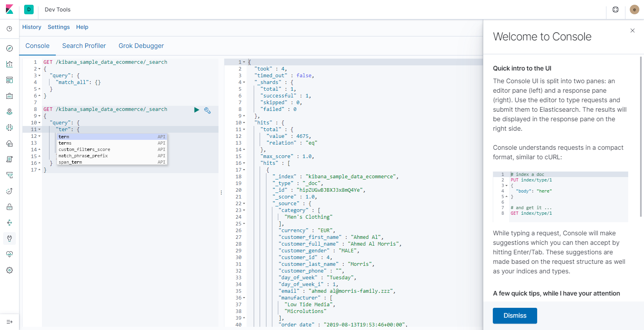Choose 'match_phrase_prefix' suggestion
The image size is (644, 330).
pos(112,156)
